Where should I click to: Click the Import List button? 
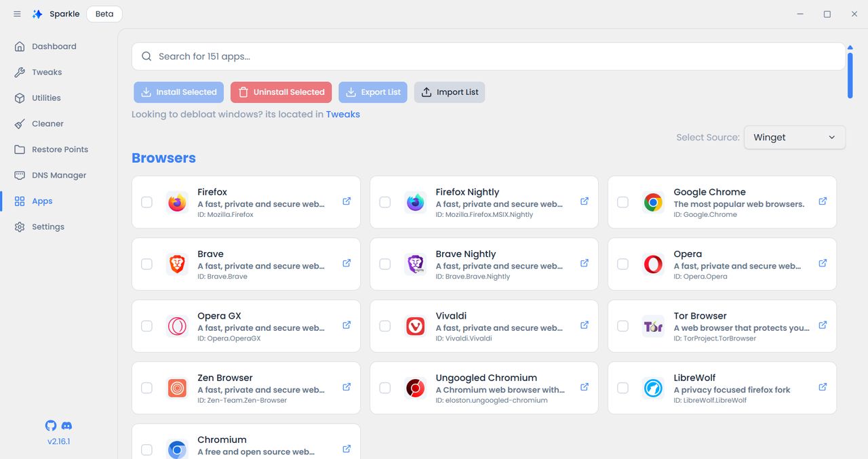click(x=450, y=92)
